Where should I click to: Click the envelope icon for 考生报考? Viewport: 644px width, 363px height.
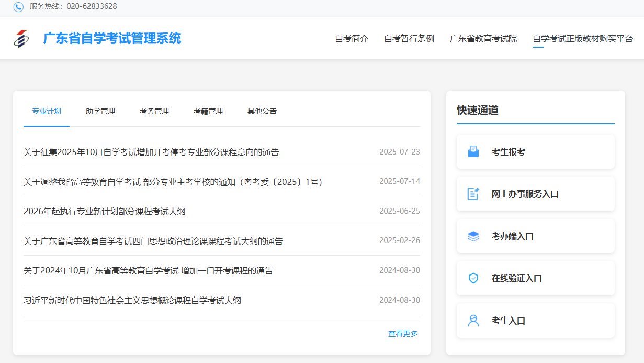(473, 152)
